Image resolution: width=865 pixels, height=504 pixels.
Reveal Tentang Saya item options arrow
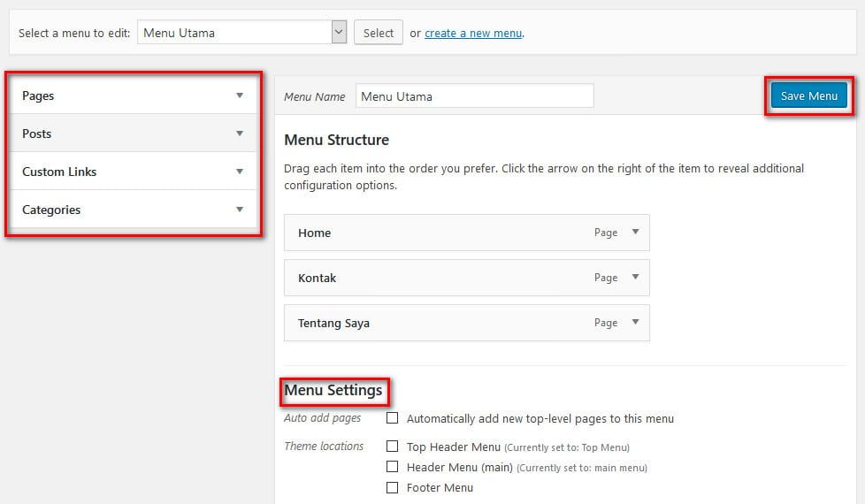(634, 323)
